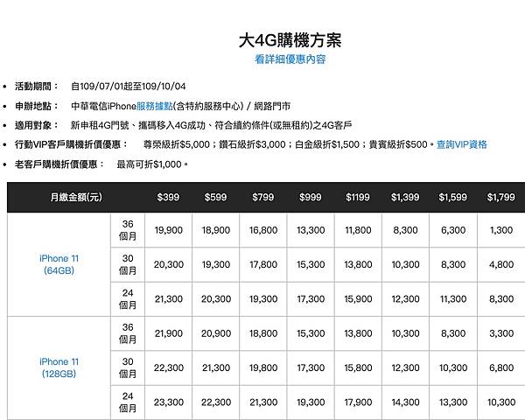
Task: Follow the 查詢VIP資格 link
Action: 461,144
